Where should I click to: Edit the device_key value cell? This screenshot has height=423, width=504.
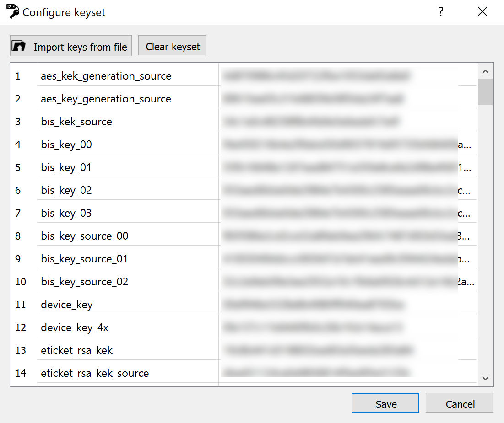pos(339,305)
